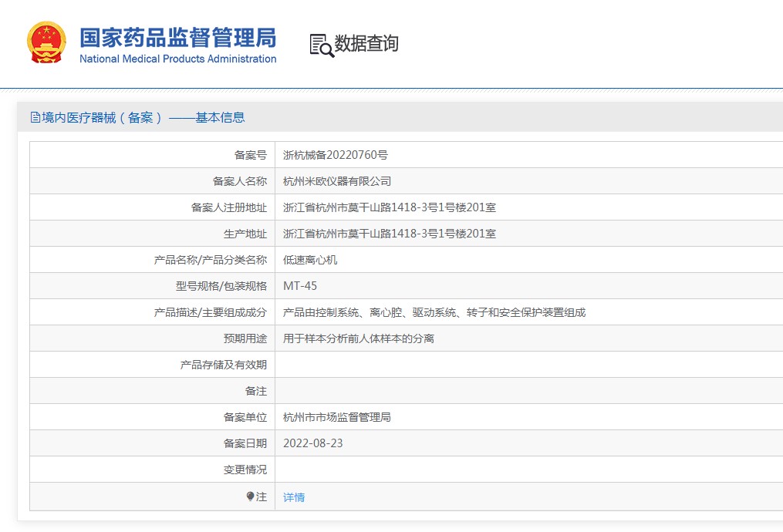783x532 pixels.
Task: Click the 型号规格/包装规格 label
Action: [221, 286]
